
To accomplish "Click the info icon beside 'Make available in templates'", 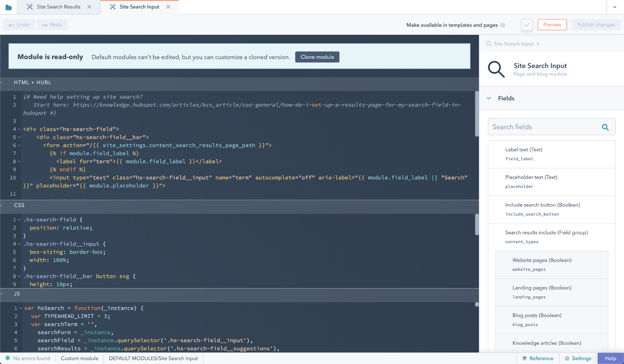I will tap(503, 25).
